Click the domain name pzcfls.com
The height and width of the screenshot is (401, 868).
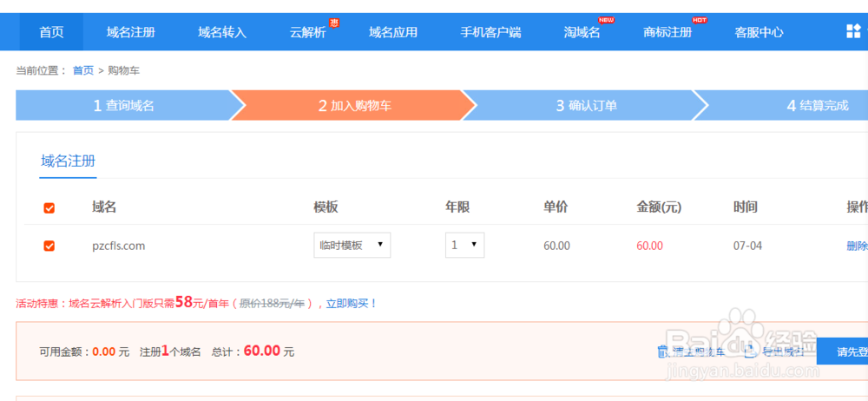[118, 246]
